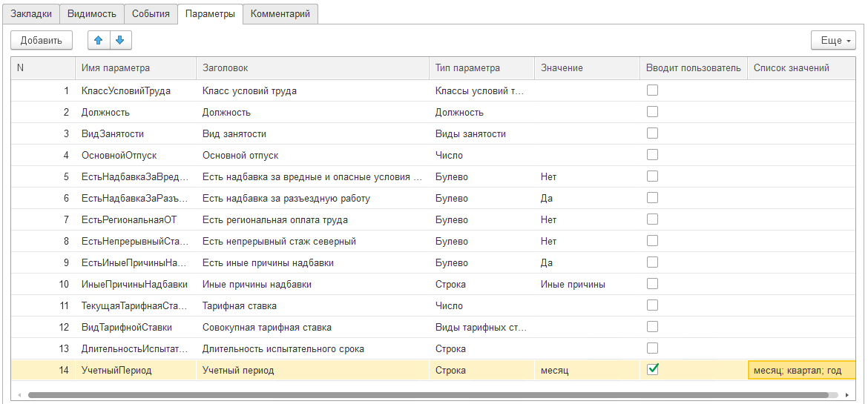Click the N column header
The image size is (868, 404).
43,67
